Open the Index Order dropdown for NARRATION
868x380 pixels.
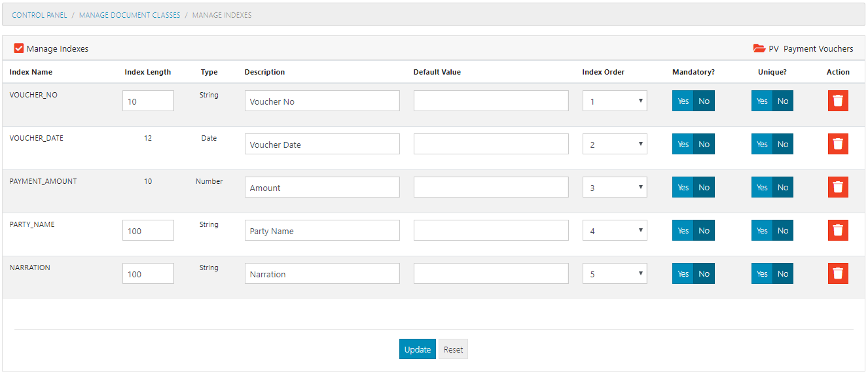click(614, 273)
